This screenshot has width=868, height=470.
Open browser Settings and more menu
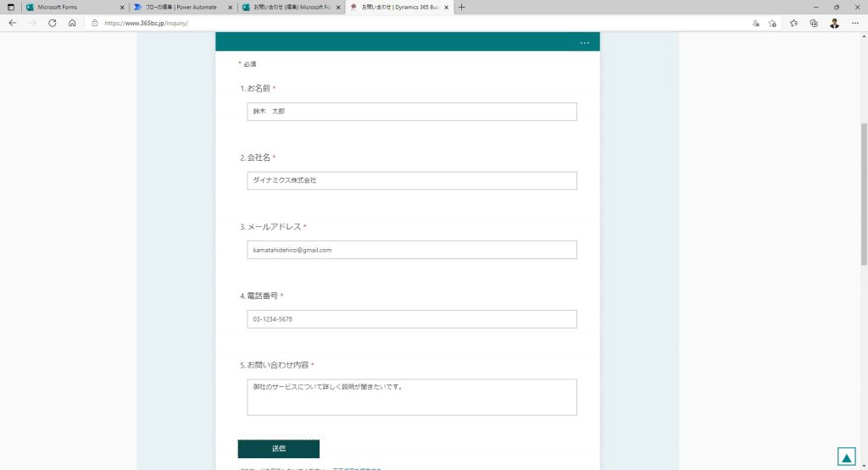point(854,24)
